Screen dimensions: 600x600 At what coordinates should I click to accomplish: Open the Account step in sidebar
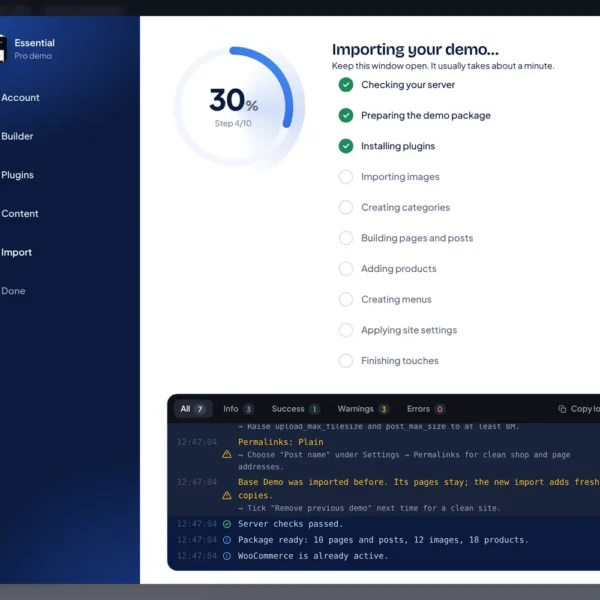[20, 98]
